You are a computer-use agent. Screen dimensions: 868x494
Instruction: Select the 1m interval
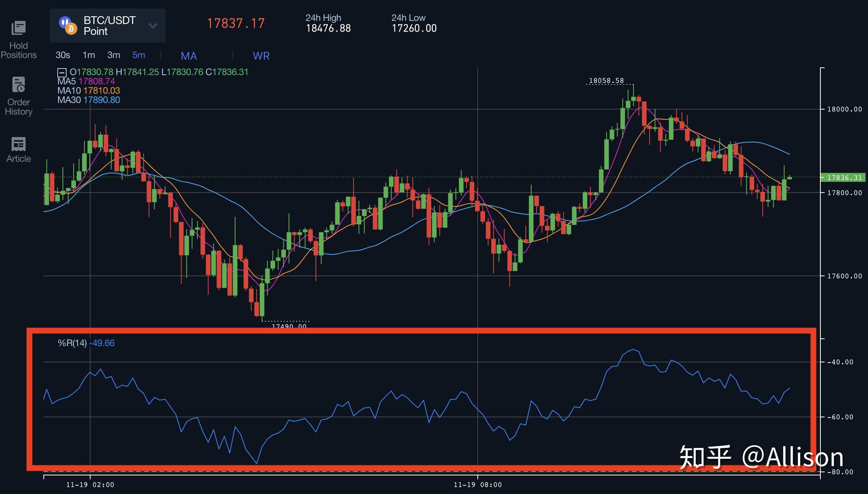point(89,55)
